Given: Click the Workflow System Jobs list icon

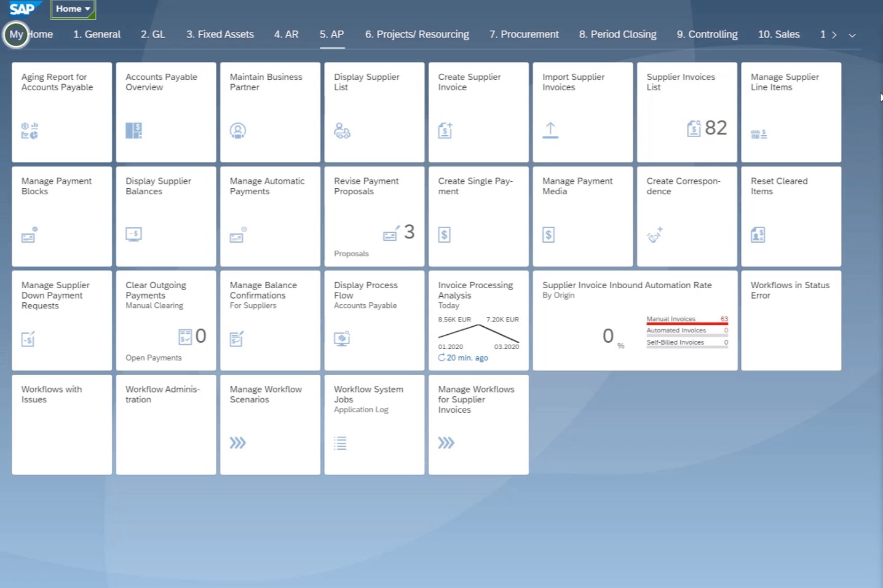Looking at the screenshot, I should [x=340, y=443].
